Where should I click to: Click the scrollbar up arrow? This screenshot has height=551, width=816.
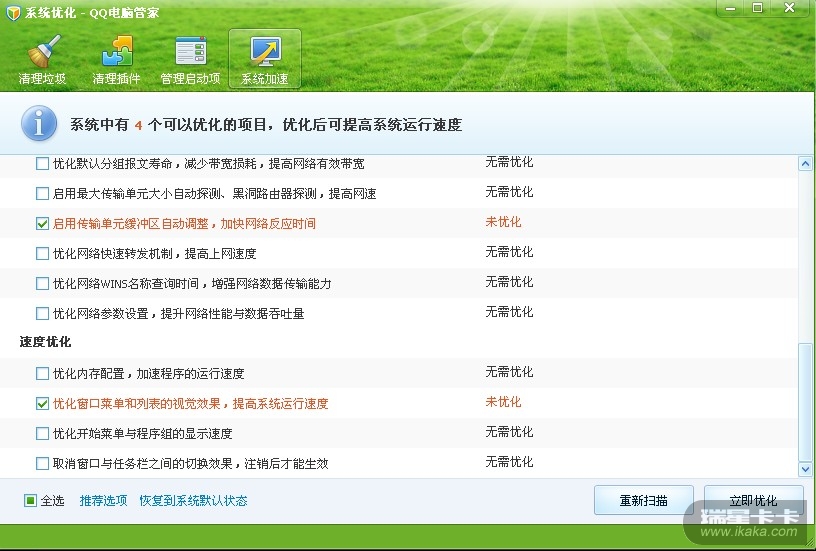(805, 164)
